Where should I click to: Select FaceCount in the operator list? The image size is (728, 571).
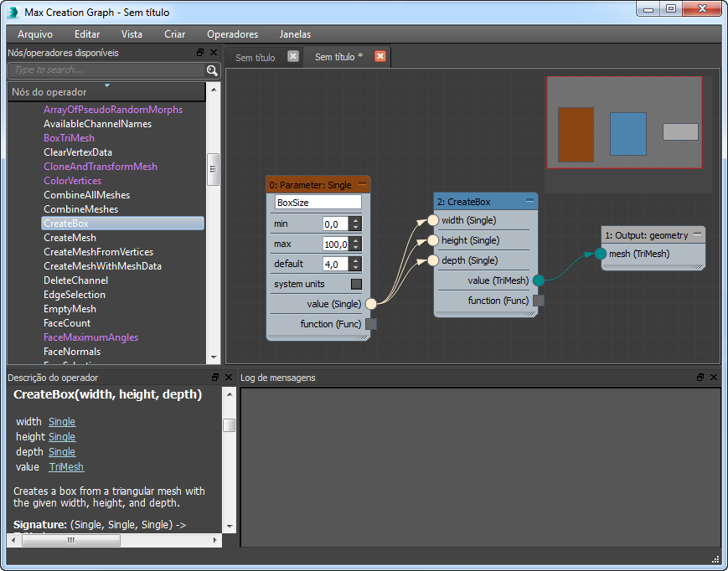pos(67,323)
